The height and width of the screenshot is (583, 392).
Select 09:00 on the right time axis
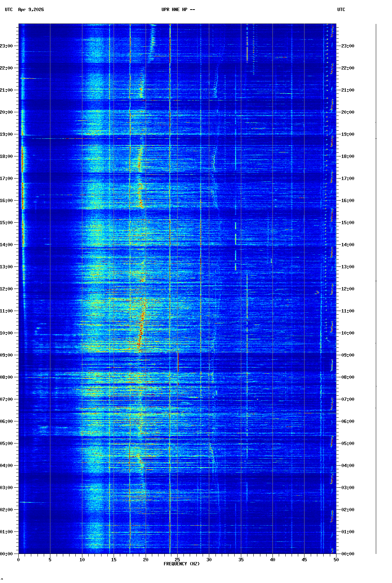click(x=348, y=355)
